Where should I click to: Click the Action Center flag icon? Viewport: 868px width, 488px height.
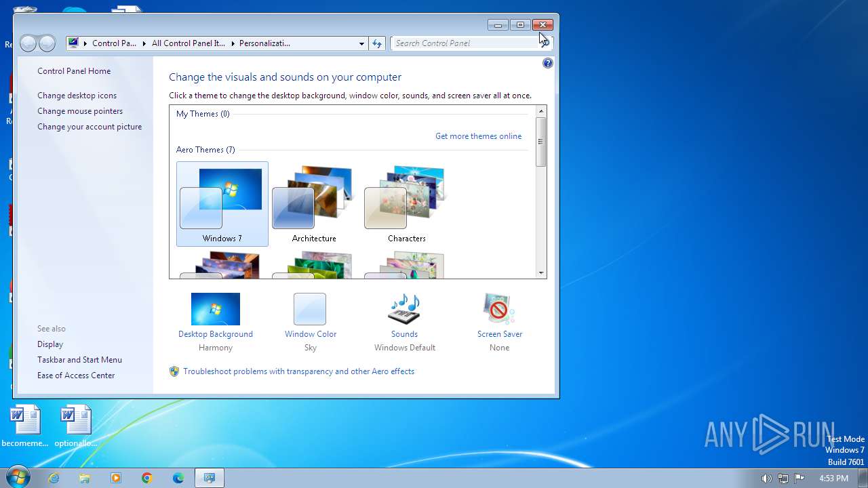tap(800, 478)
